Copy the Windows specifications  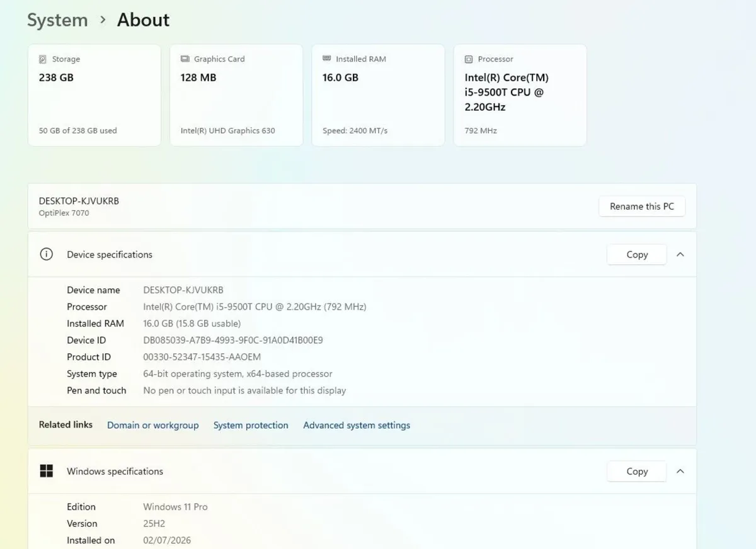coord(637,471)
